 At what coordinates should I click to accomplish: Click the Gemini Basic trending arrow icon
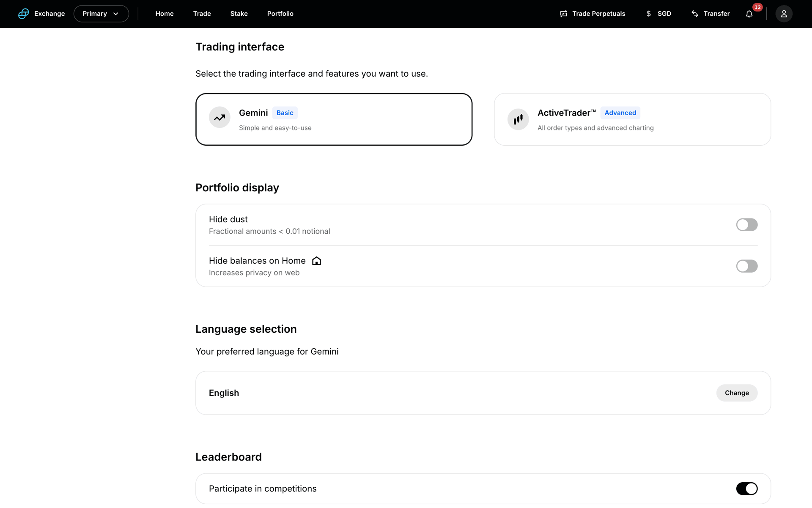[219, 118]
